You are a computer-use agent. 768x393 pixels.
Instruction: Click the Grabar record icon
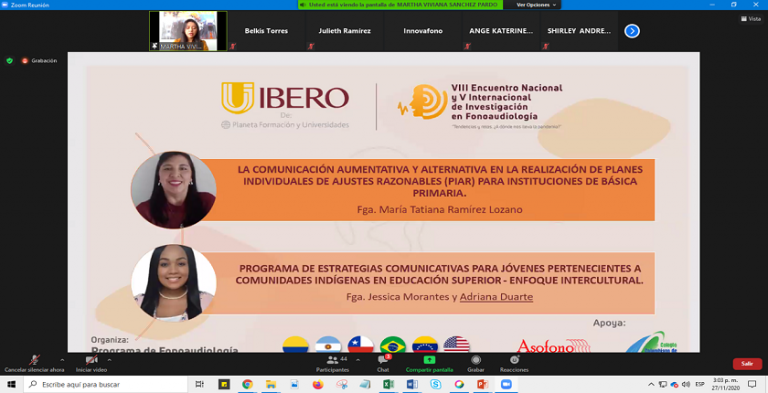click(476, 360)
